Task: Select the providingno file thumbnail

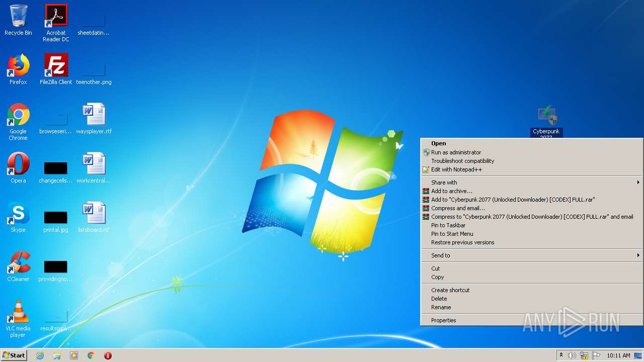Action: (56, 266)
